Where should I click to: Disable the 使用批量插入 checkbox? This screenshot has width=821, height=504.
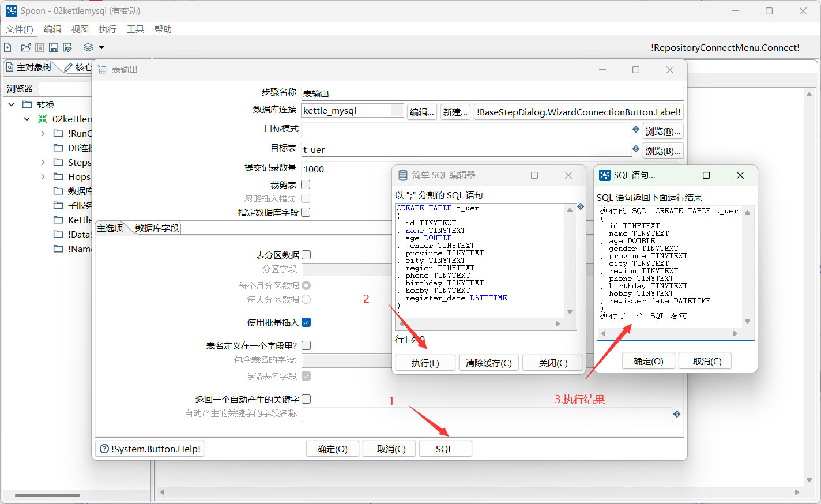[306, 322]
